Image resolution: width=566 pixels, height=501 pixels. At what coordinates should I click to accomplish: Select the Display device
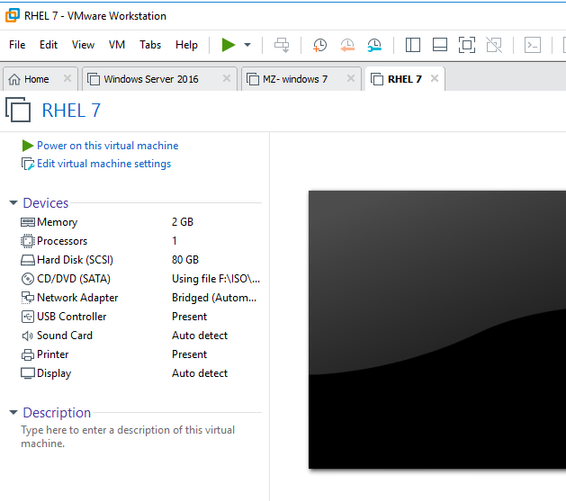point(141,373)
